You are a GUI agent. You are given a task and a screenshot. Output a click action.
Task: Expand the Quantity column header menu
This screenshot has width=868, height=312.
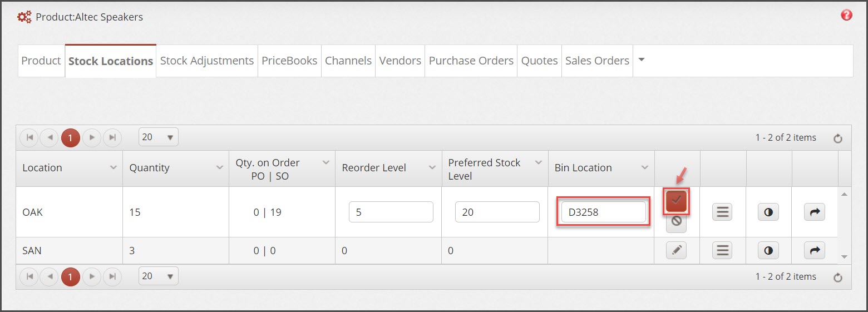click(x=220, y=167)
